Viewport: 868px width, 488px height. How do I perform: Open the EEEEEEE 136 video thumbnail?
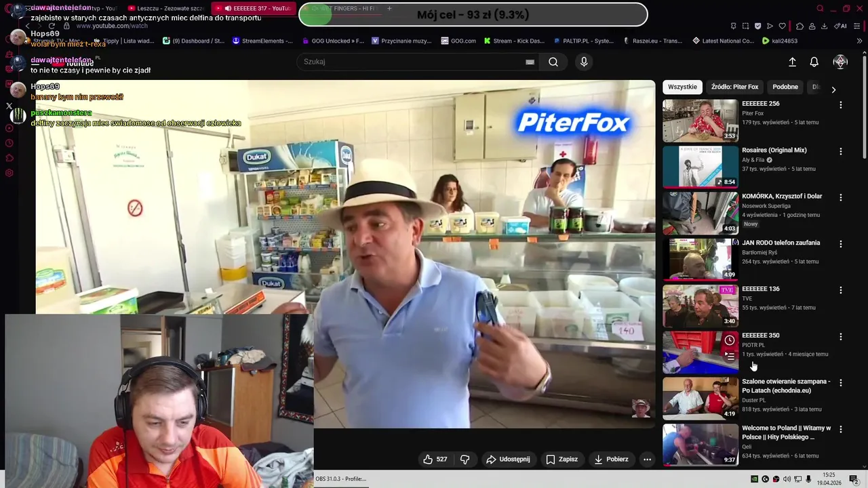coord(701,306)
